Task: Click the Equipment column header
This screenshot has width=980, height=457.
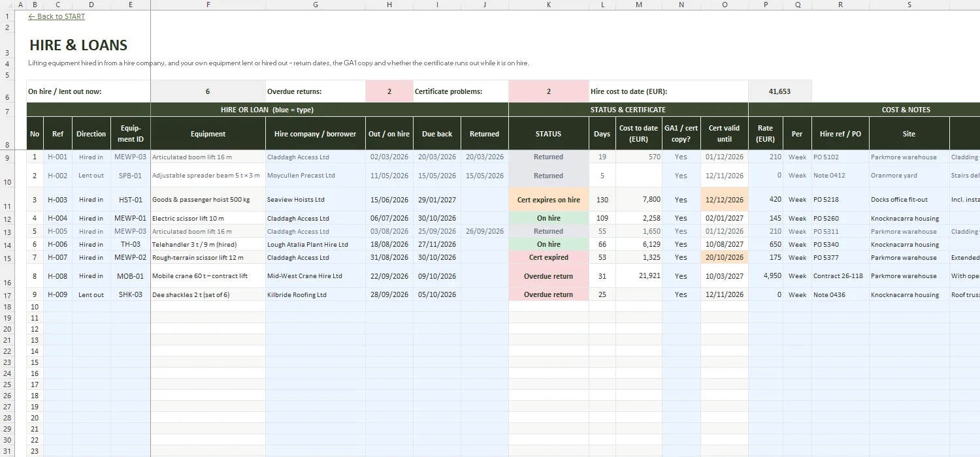Action: click(208, 134)
